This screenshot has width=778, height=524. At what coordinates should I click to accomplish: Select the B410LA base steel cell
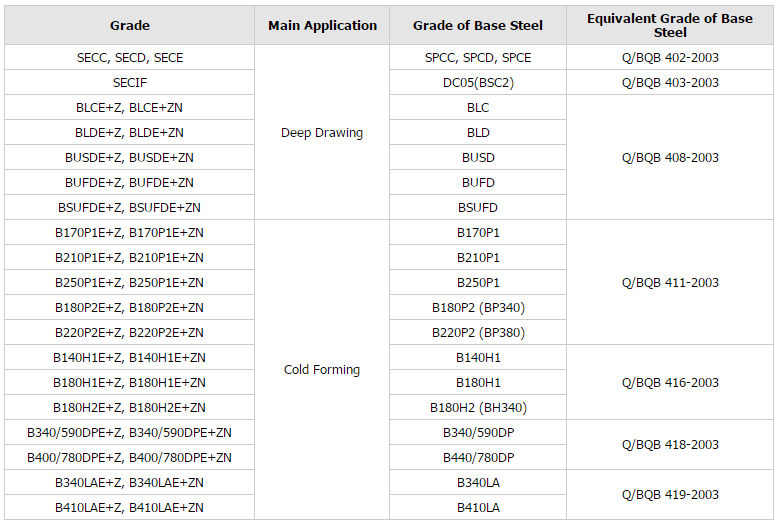coord(478,508)
